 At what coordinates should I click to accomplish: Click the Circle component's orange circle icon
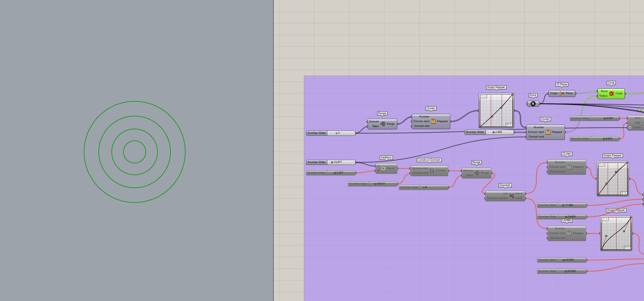(x=611, y=93)
